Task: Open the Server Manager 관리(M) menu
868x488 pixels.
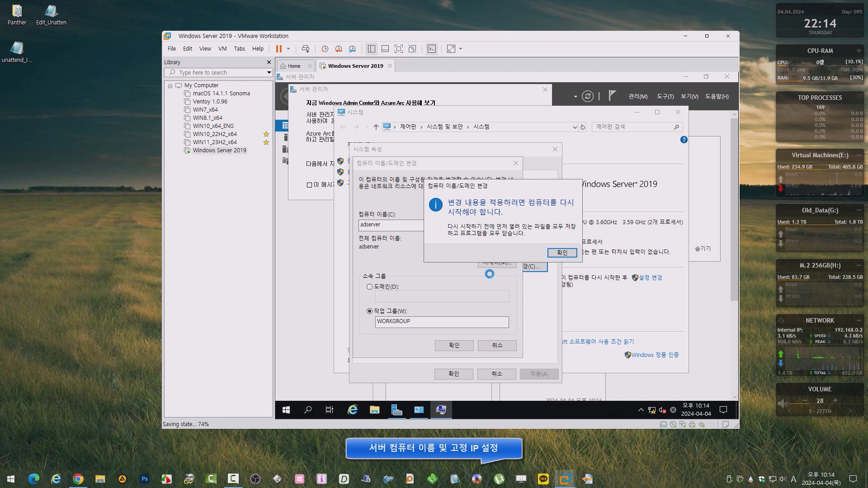Action: (638, 97)
